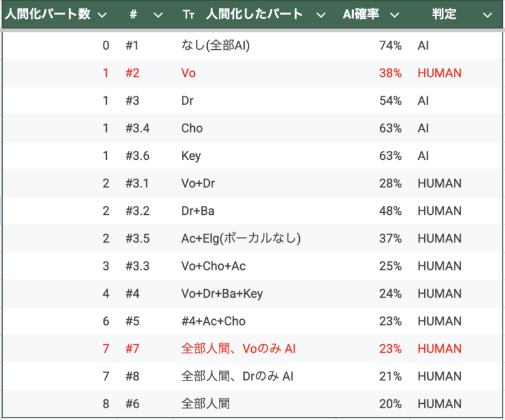Select the Vo+Dr+Ba+Key cell
The height and width of the screenshot is (420, 505).
tap(222, 294)
